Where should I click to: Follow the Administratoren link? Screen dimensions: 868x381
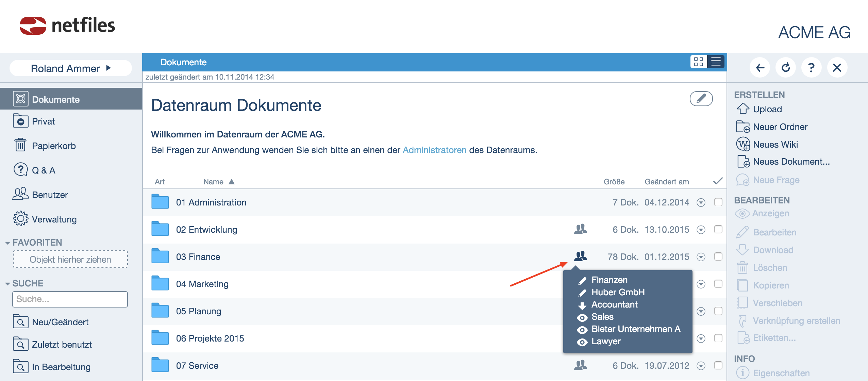[x=434, y=150]
